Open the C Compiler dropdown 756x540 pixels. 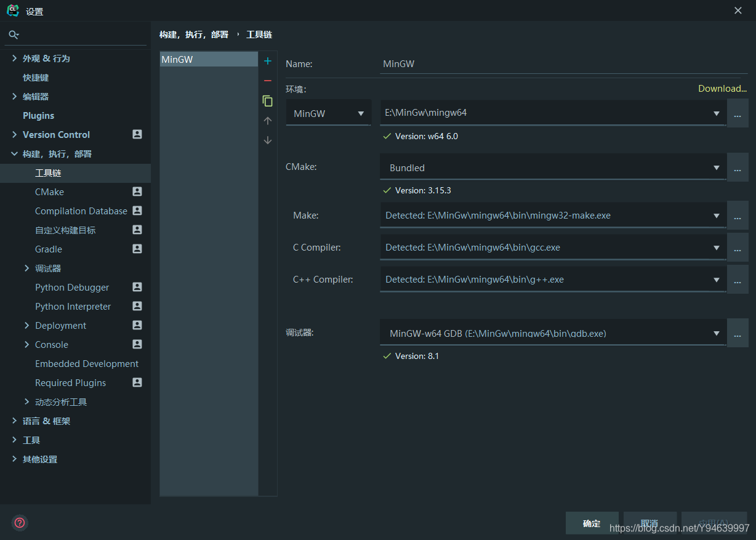pyautogui.click(x=717, y=248)
